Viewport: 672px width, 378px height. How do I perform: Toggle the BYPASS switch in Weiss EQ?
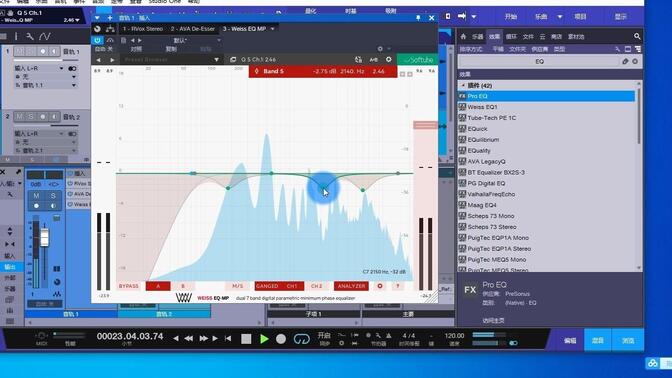129,286
